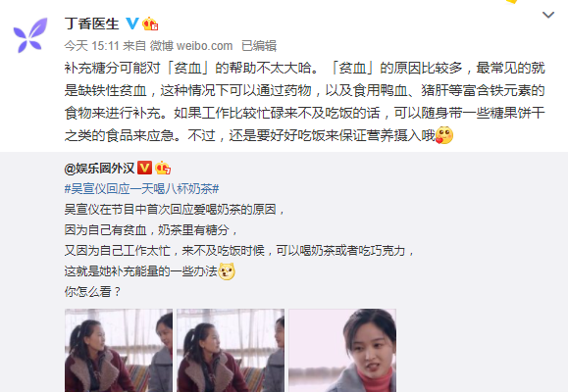Screen dimensions: 568x392
Task: Click the blushing heart emoji in the post
Action: pos(444,135)
